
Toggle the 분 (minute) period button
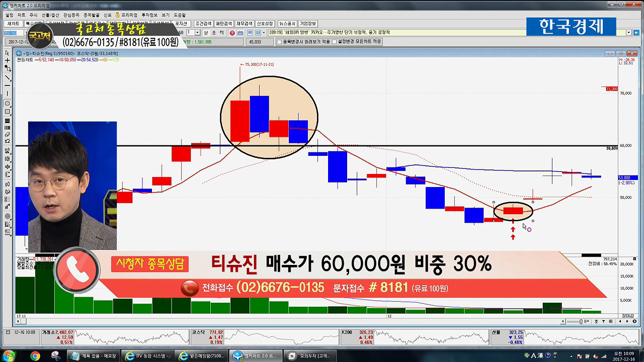pos(206,33)
